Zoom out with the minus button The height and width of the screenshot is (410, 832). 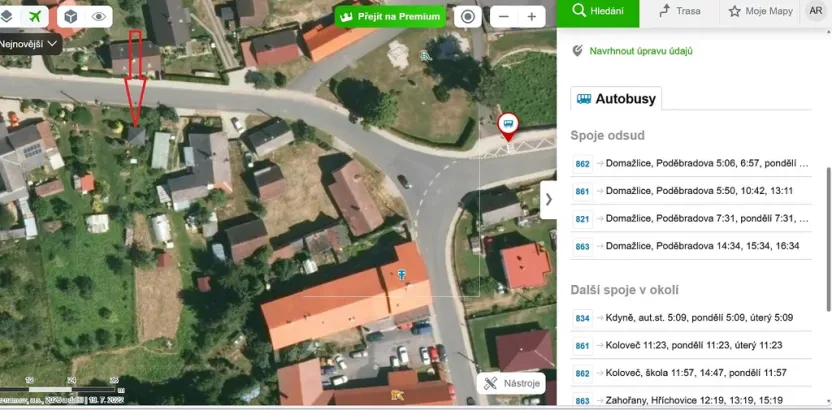tap(504, 17)
